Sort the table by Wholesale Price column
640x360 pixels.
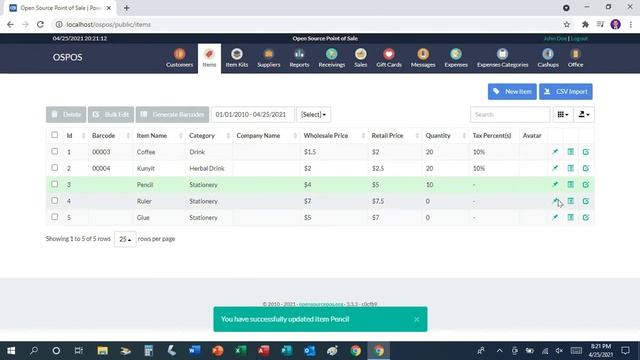[x=334, y=136]
